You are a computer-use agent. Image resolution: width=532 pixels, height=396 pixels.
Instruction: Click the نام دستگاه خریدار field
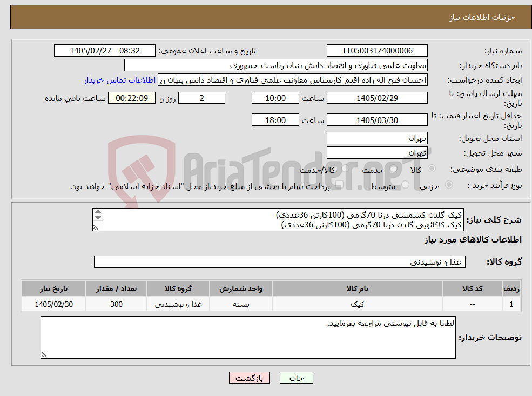276,65
